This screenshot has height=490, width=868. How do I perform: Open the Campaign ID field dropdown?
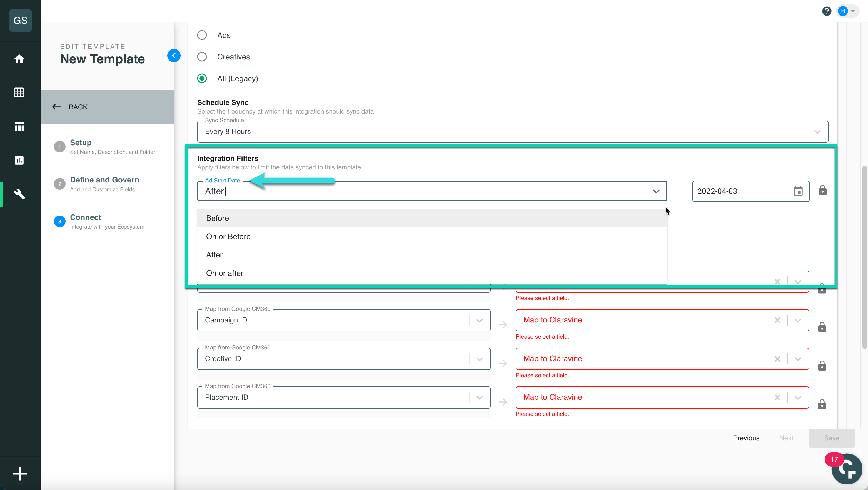[479, 320]
